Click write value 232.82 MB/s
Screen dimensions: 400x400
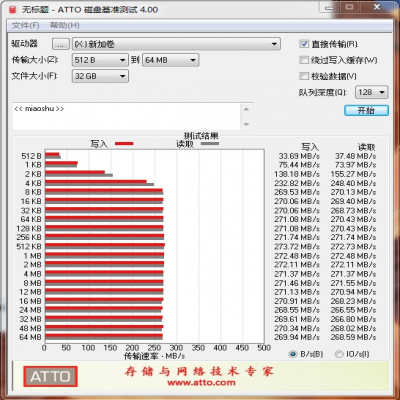(x=297, y=183)
